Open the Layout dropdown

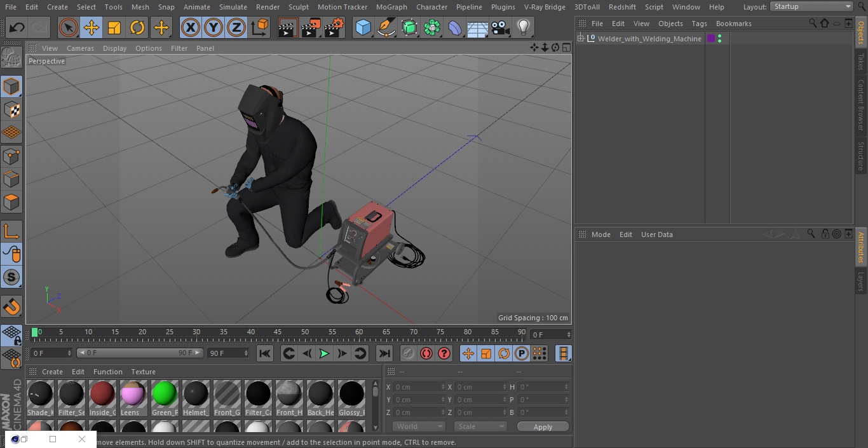pos(812,6)
